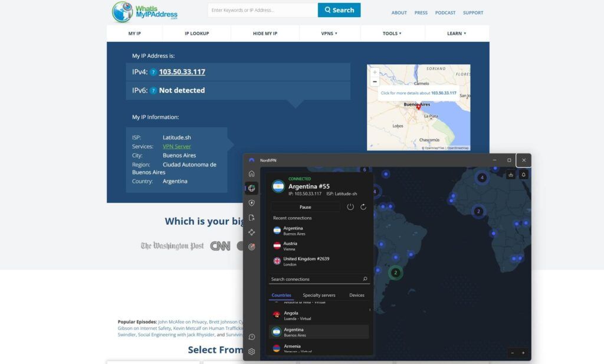This screenshot has height=364, width=604.
Task: Open NordVPN settings gear icon
Action: 252,352
